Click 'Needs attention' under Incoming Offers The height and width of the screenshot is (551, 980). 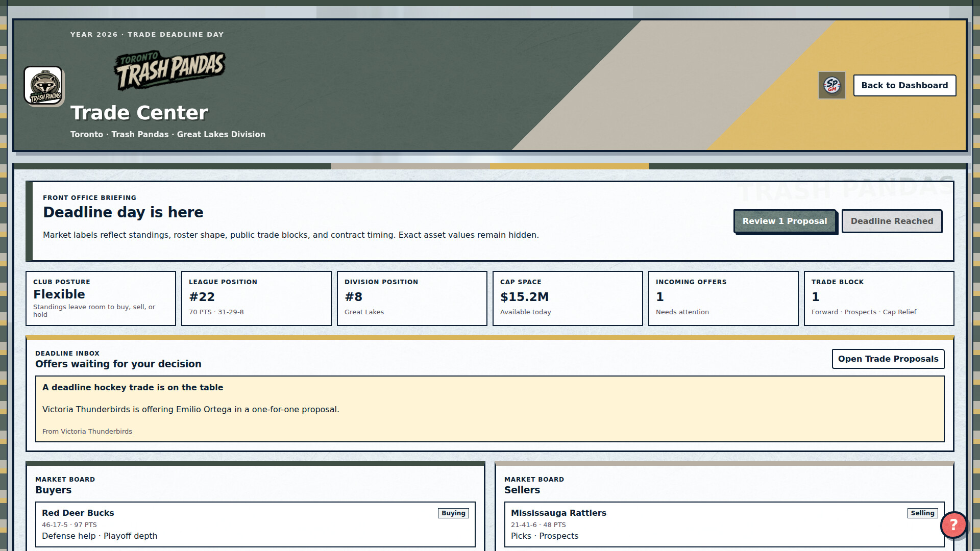click(x=682, y=312)
